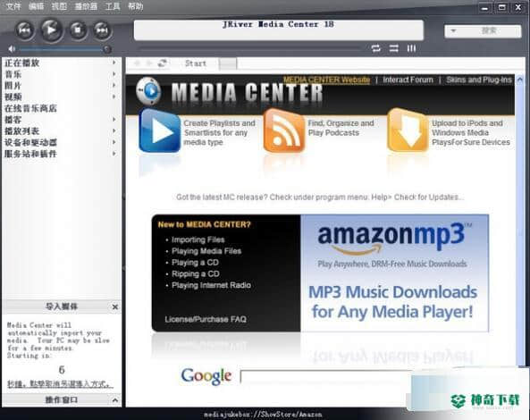Image resolution: width=530 pixels, height=420 pixels.
Task: Open the Playing Internet Radio link
Action: tap(211, 285)
